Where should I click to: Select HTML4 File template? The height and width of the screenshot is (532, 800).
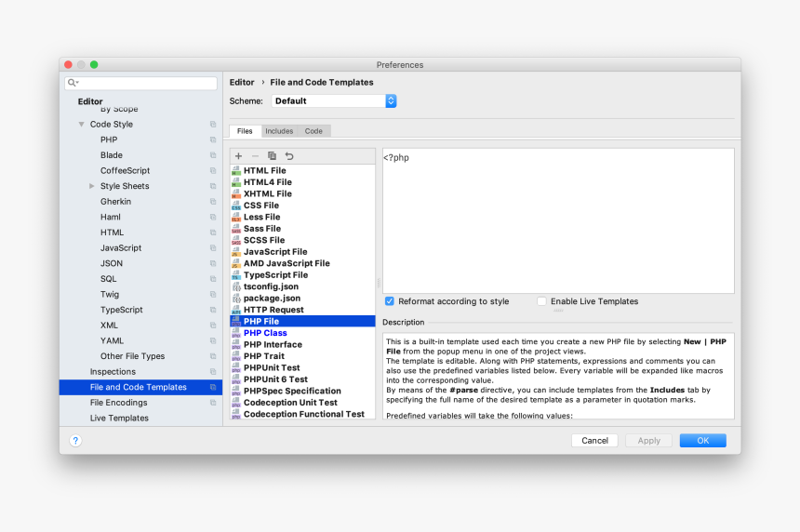(302, 182)
